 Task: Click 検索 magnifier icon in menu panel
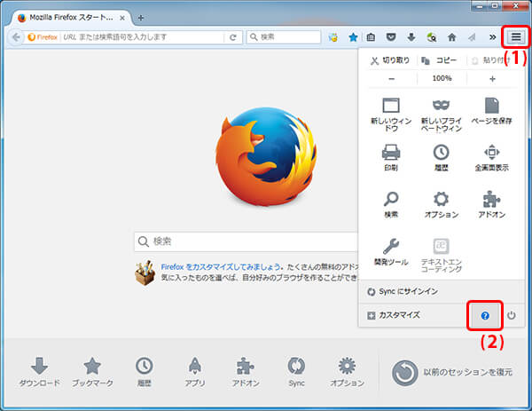coord(391,204)
